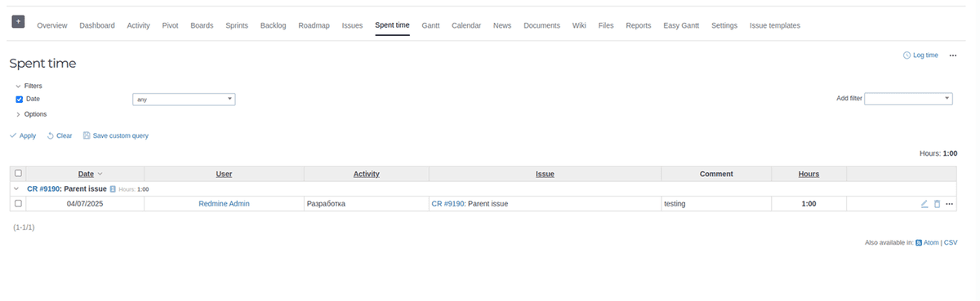Open the time entry row actions menu
The image size is (980, 301).
pyautogui.click(x=950, y=204)
